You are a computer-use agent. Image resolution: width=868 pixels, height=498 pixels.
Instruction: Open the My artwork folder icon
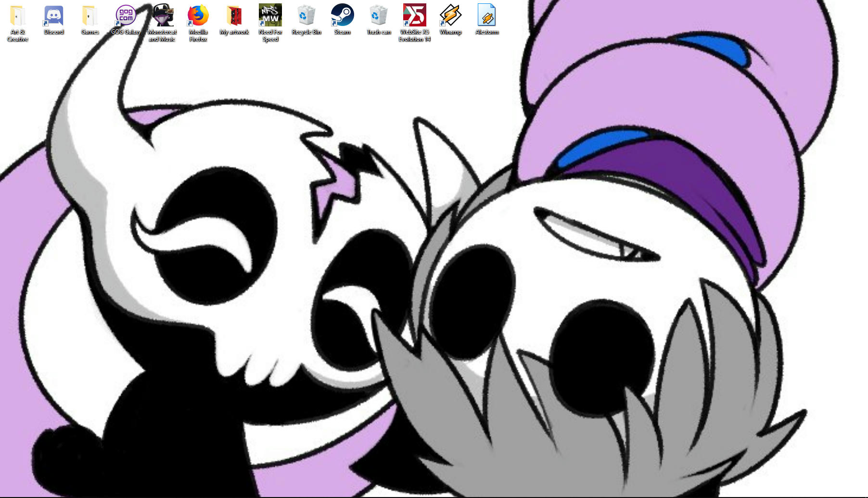pyautogui.click(x=234, y=16)
